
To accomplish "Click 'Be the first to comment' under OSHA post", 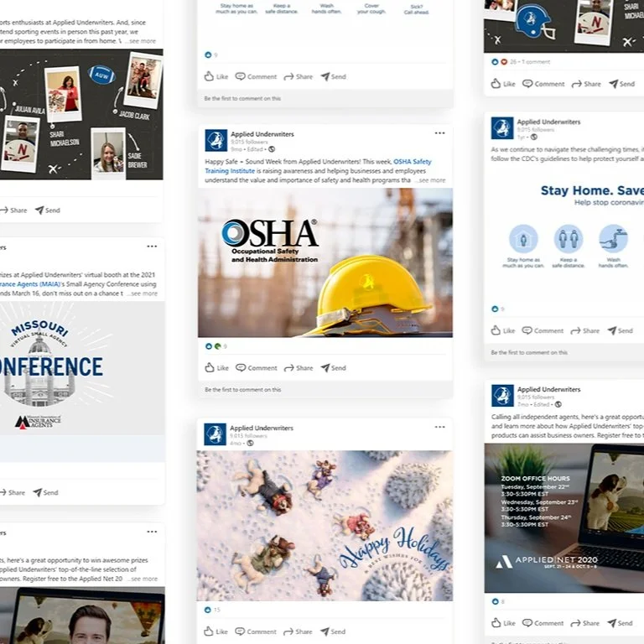I will click(242, 389).
